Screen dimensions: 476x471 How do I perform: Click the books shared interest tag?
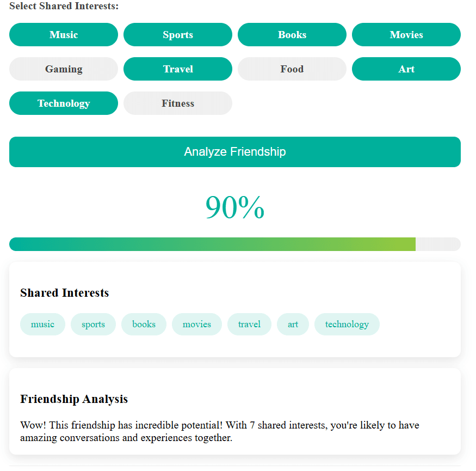(x=144, y=324)
